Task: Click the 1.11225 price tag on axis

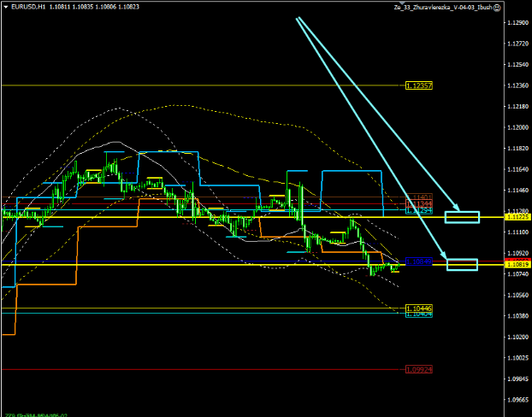Action: tap(517, 218)
